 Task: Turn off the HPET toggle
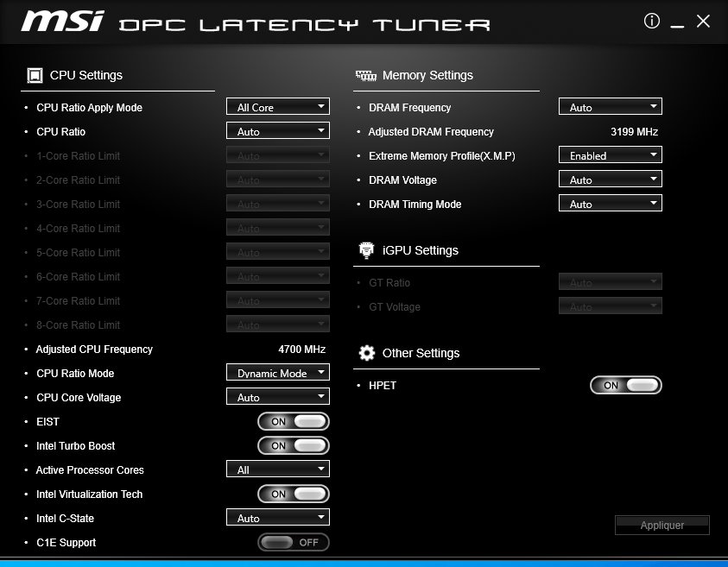[x=626, y=386]
